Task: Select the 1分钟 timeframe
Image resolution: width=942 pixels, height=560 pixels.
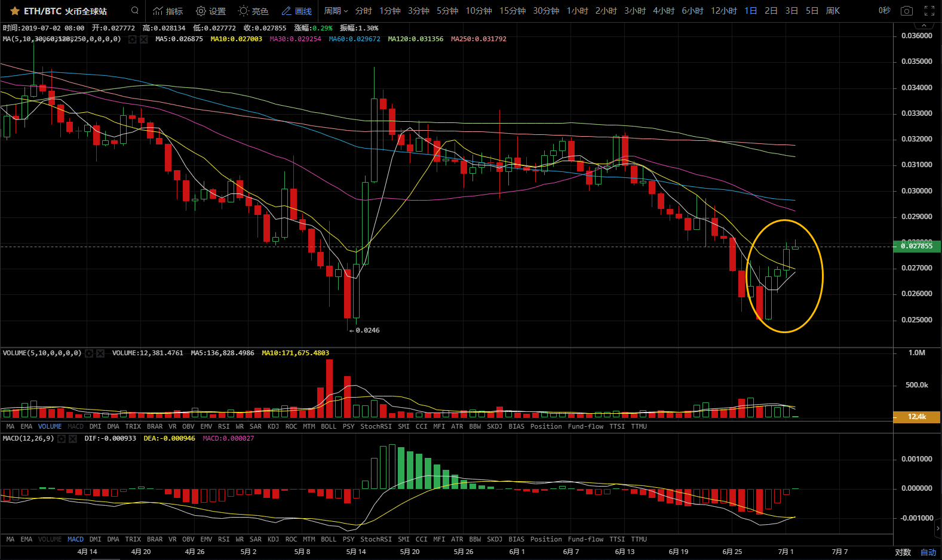Action: [x=390, y=11]
